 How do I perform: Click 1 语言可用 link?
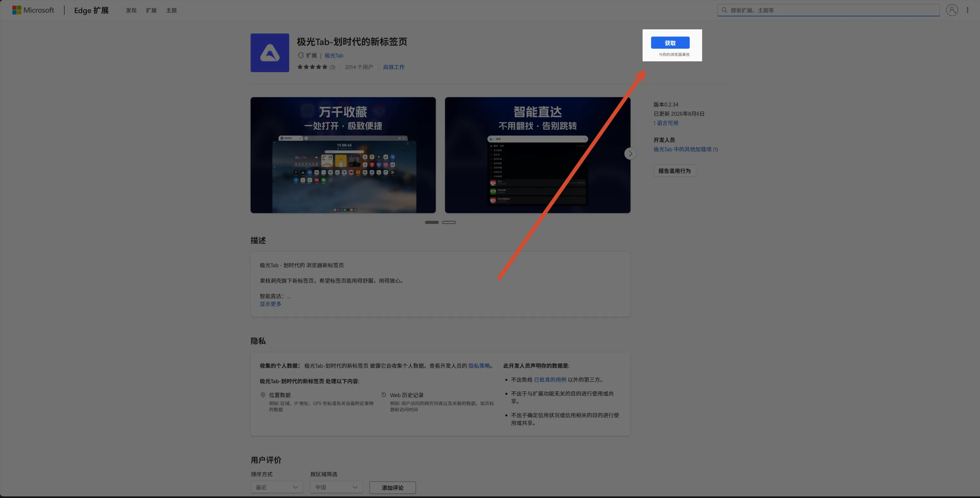click(666, 123)
